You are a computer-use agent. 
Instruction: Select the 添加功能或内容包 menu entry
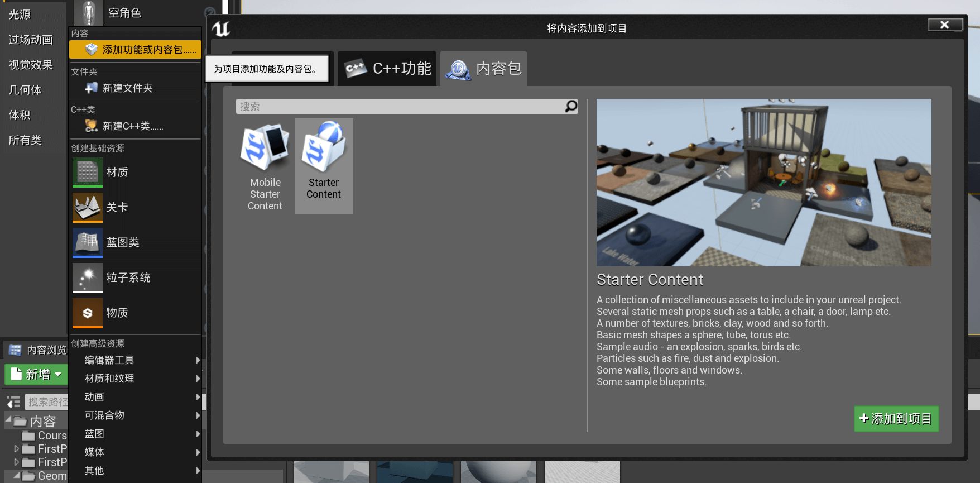point(135,50)
